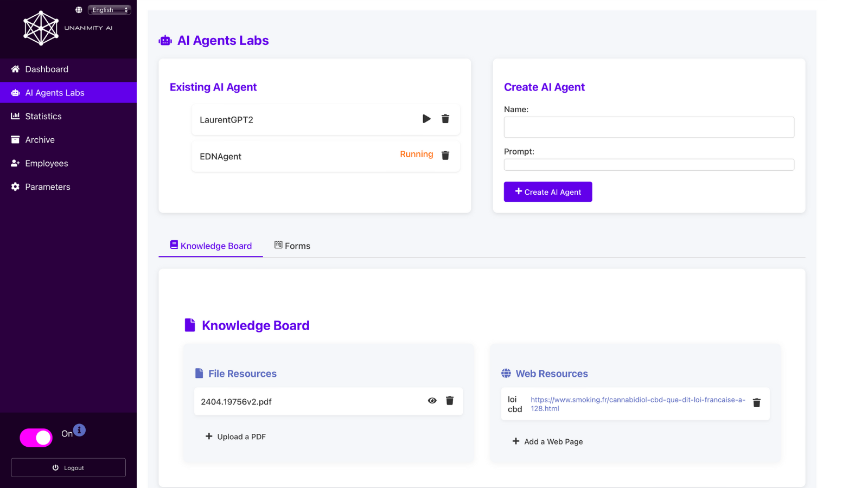Run the LaurentGPT2 agent
868x488 pixels.
tap(426, 119)
